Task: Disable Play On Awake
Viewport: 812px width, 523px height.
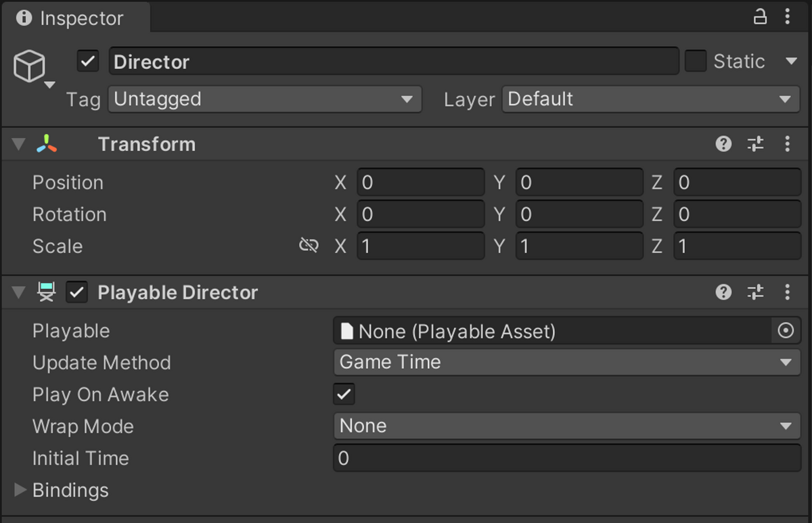Action: (x=342, y=394)
